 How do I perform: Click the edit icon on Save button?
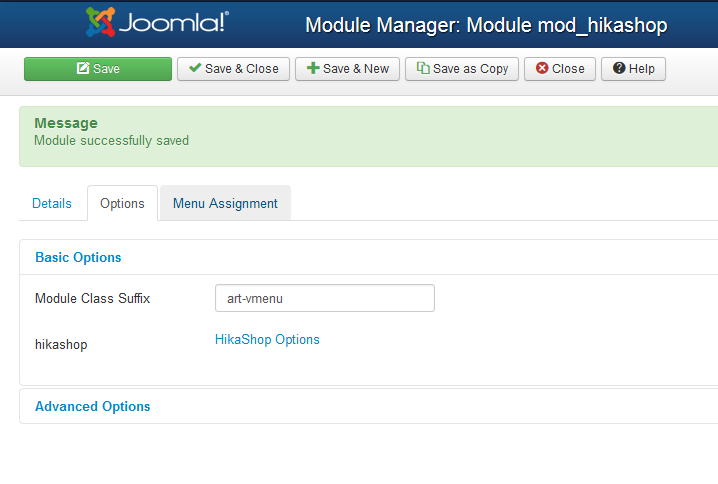[83, 69]
